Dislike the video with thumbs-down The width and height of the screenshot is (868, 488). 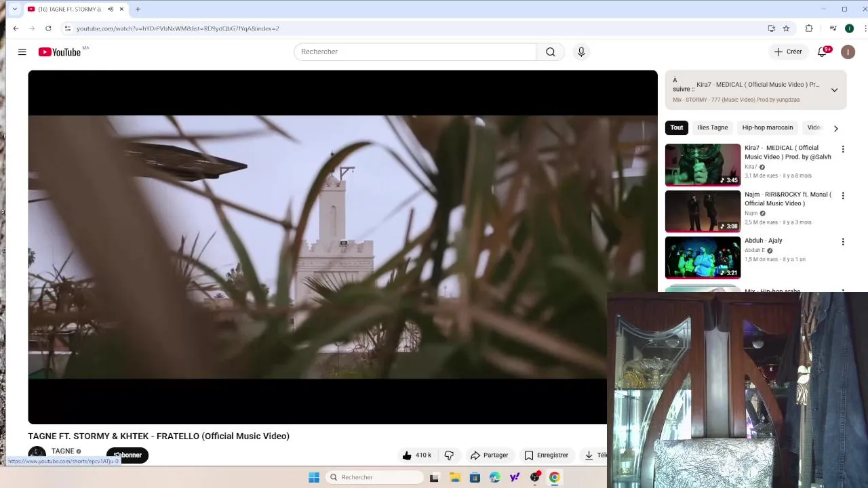click(x=449, y=455)
